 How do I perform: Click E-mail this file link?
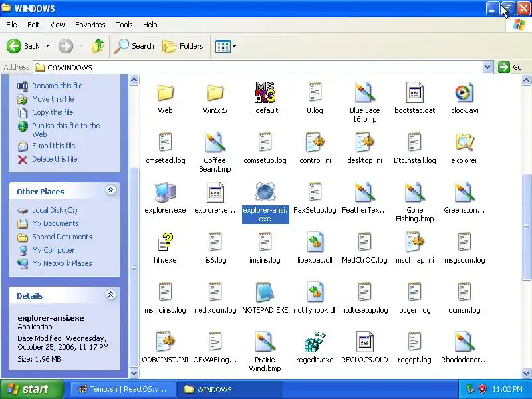[x=54, y=146]
